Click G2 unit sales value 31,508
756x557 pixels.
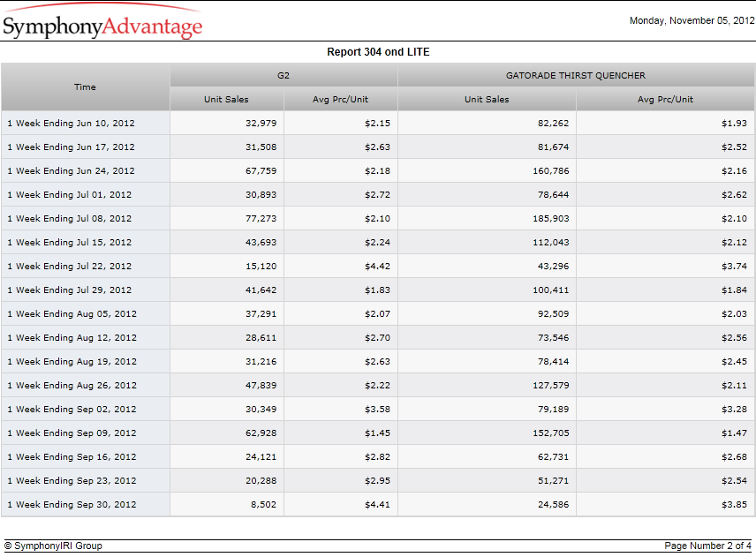click(261, 147)
